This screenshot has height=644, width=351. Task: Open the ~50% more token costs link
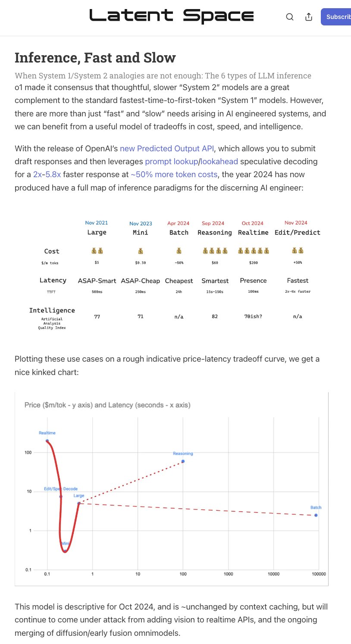[x=174, y=174]
